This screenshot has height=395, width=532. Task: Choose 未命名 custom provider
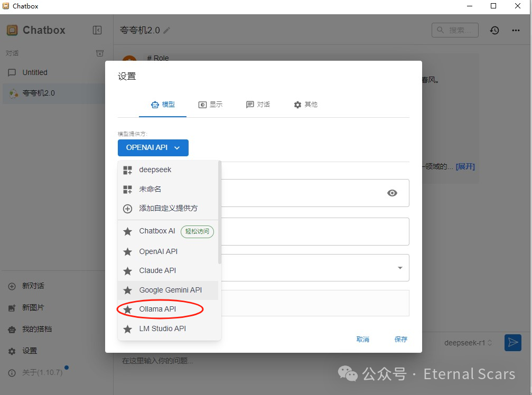tap(168, 189)
